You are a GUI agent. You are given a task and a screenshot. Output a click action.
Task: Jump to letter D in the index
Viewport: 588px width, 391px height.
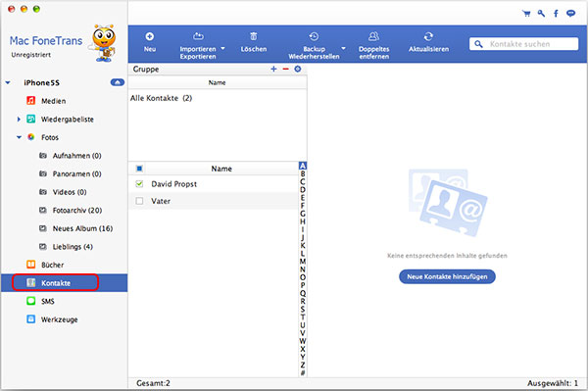tap(303, 190)
